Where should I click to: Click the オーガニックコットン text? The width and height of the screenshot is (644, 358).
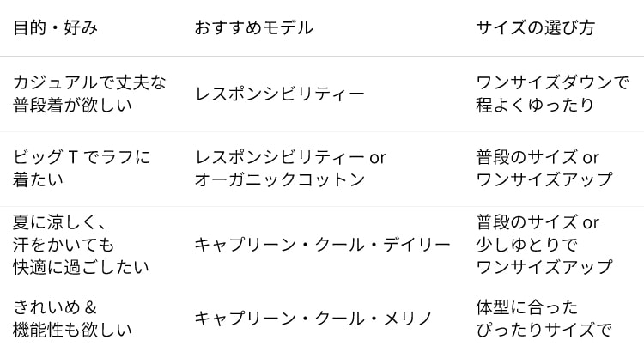(x=280, y=179)
